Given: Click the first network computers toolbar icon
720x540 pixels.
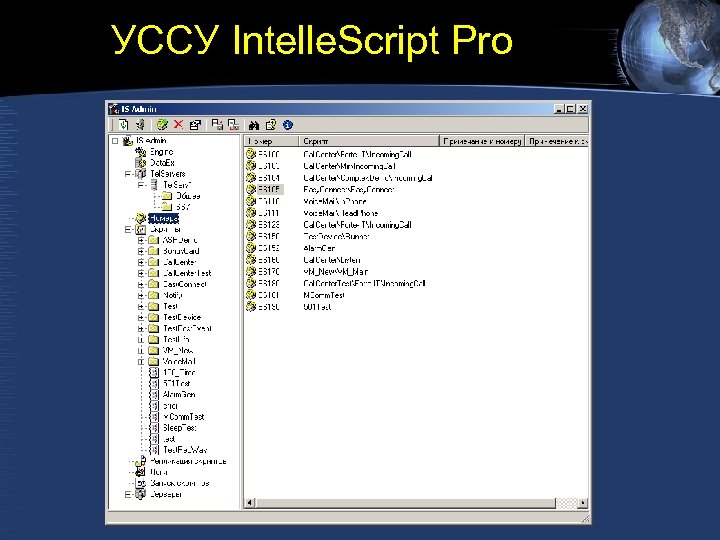Looking at the screenshot, I should pos(217,124).
